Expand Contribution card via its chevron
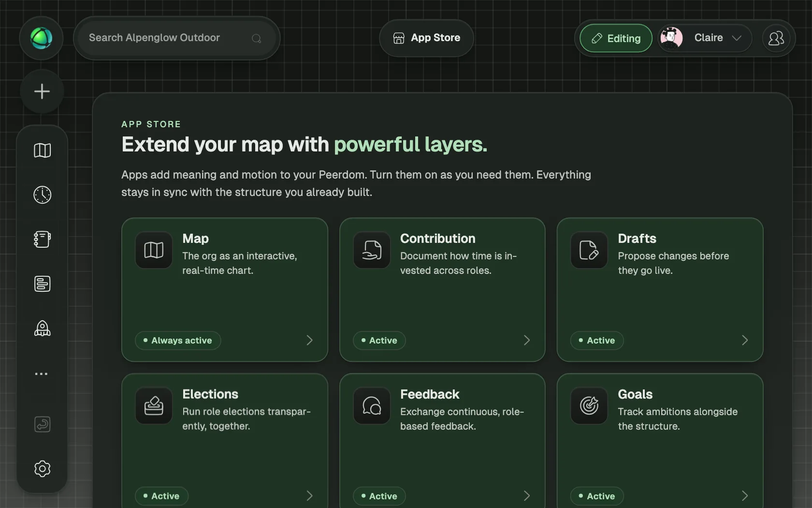Screen dimensions: 812x508 [527, 341]
